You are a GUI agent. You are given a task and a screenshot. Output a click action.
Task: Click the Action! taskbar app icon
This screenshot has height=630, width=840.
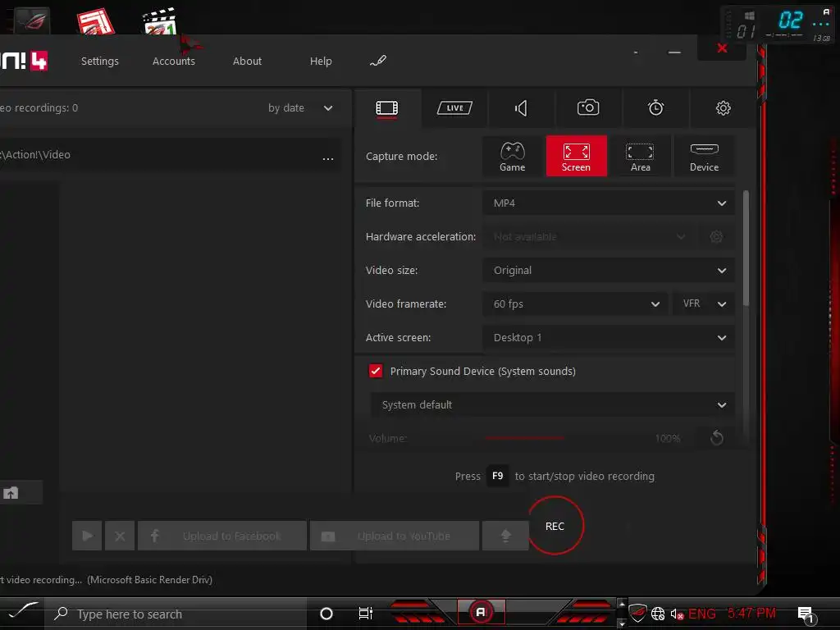(481, 612)
